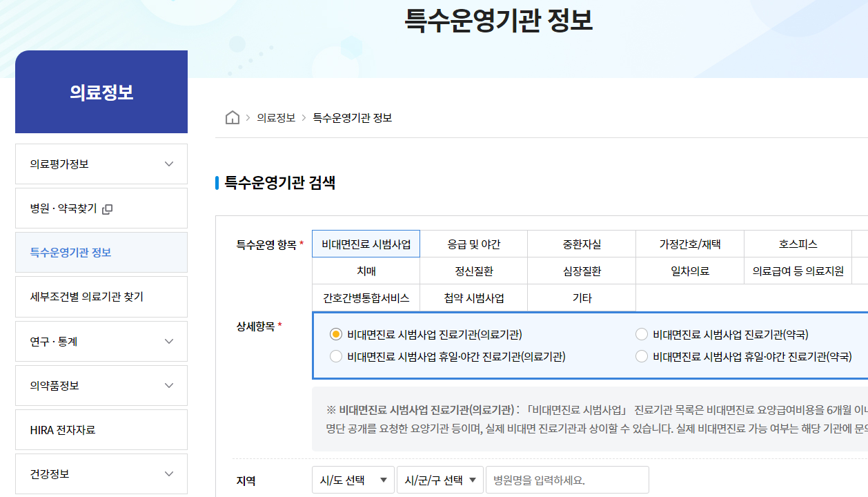Open the 시/도 선택 dropdown
868x497 pixels.
[353, 480]
